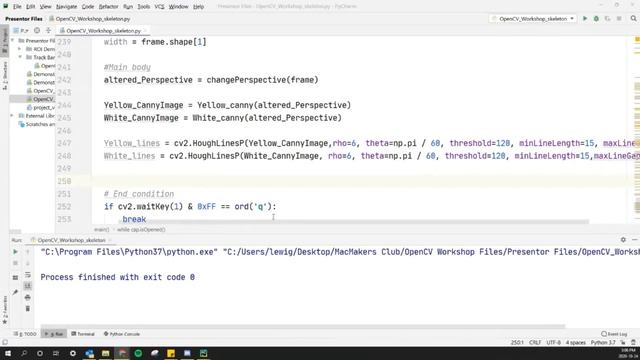Open the Window menu
Viewport: 640px width, 360px height.
click(178, 7)
